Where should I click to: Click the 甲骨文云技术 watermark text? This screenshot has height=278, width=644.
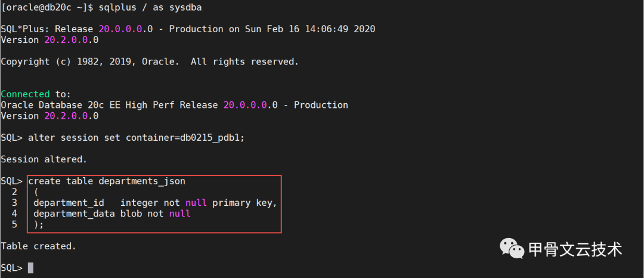tap(575, 249)
